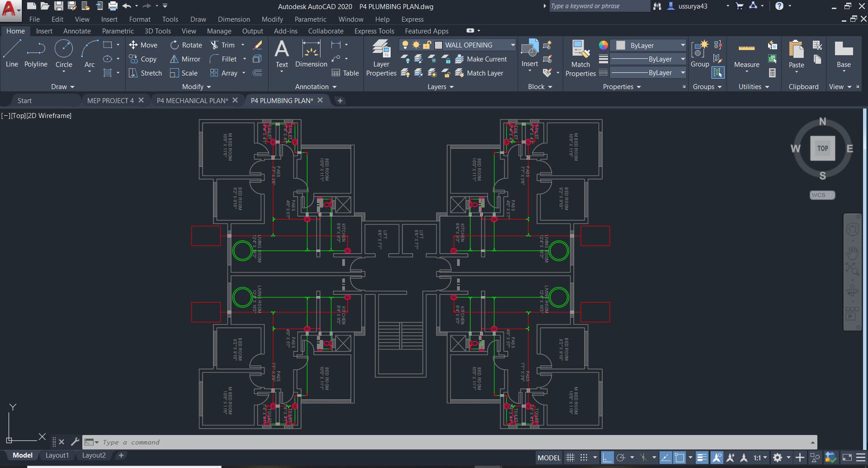Switch to P4 MECHANICAL PLAN drawing tab
Image resolution: width=868 pixels, height=468 pixels.
coord(193,100)
